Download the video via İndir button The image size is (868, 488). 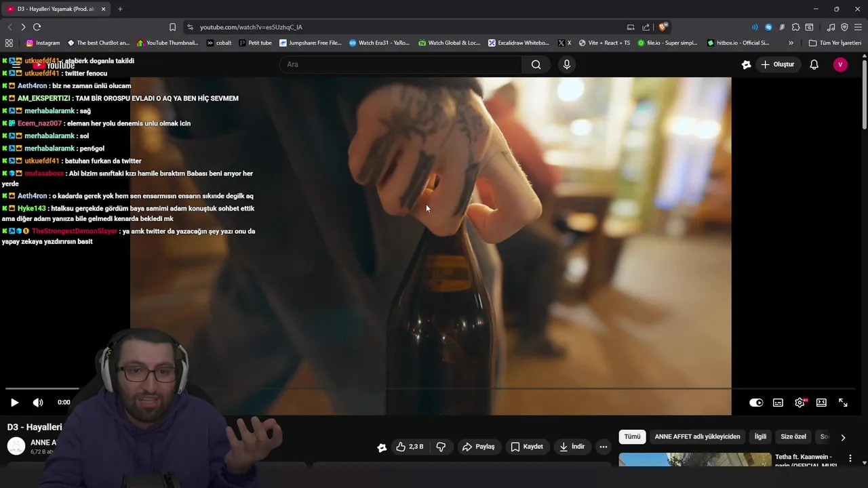(x=572, y=447)
